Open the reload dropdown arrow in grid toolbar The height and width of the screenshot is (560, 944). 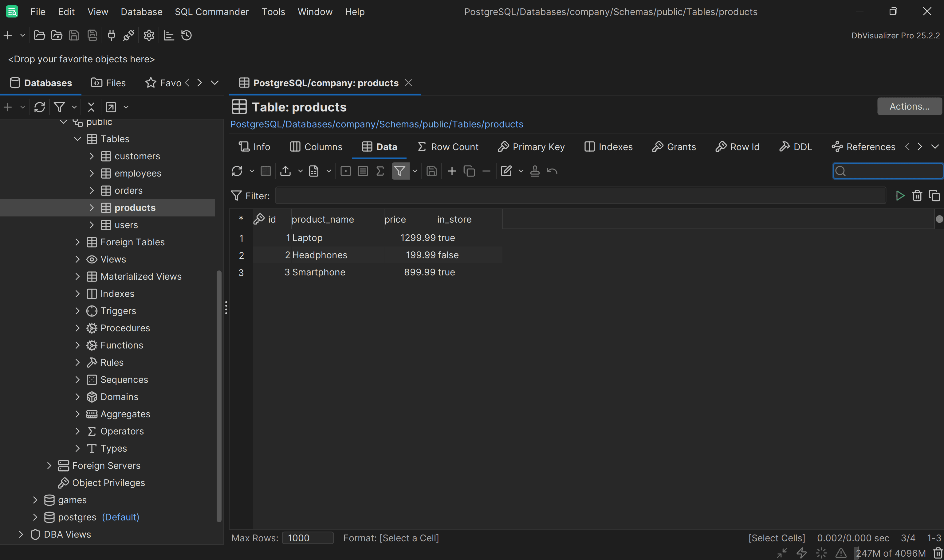click(x=251, y=171)
